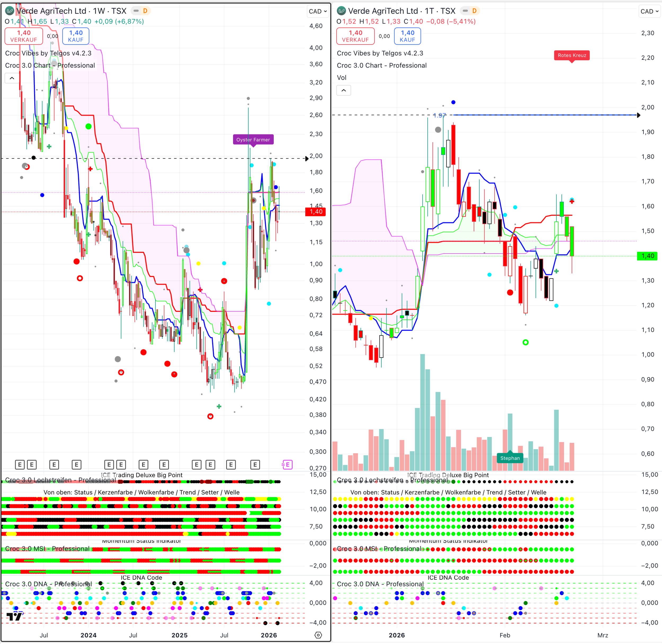Collapse the indicator legend on the daily chart

pyautogui.click(x=343, y=90)
